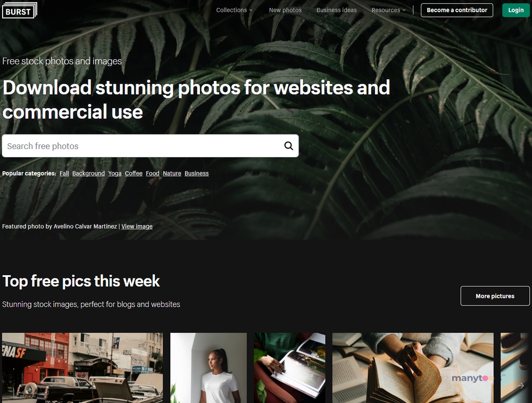Click the More pictures button

click(495, 295)
